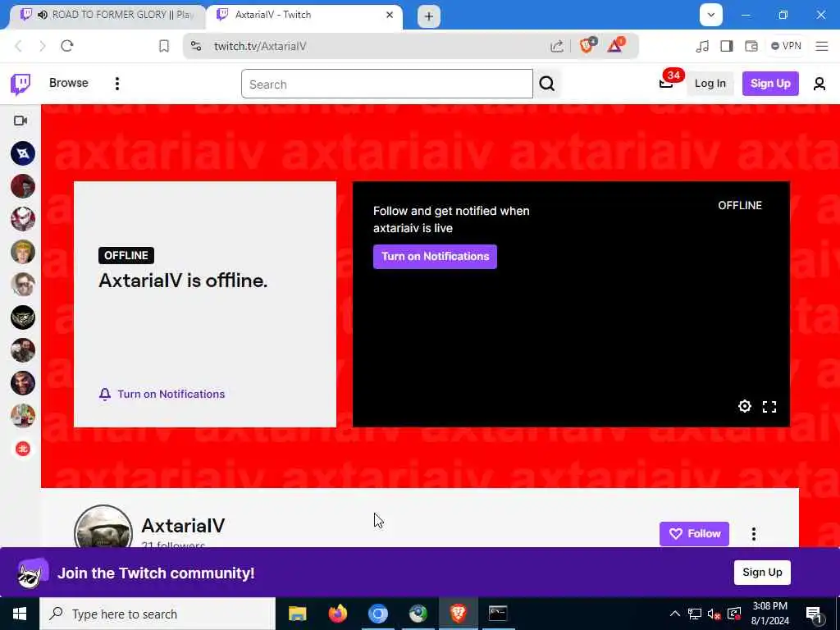Open the muted volume tray icon
This screenshot has width=840, height=630.
[x=714, y=614]
